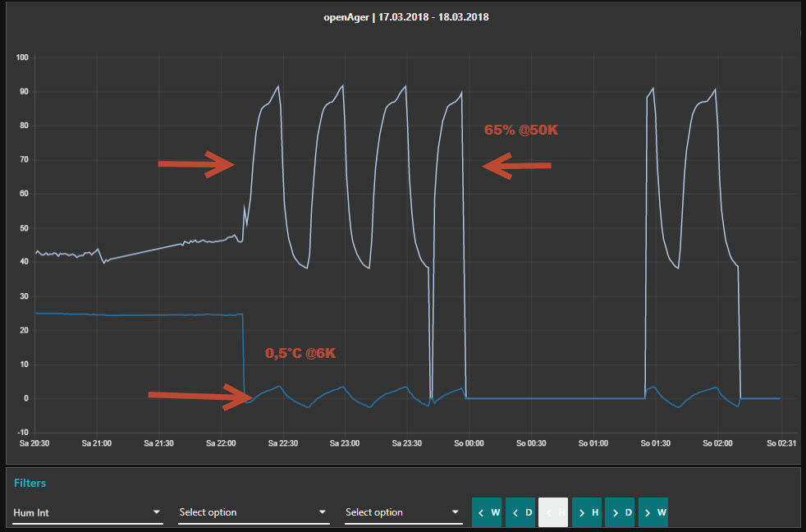
Task: Click the So 02:31 time axis label
Action: click(781, 443)
